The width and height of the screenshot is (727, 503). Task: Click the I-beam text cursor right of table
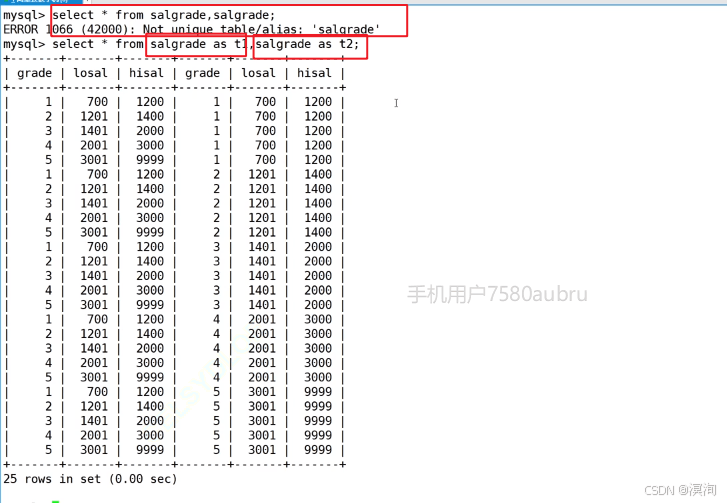396,103
